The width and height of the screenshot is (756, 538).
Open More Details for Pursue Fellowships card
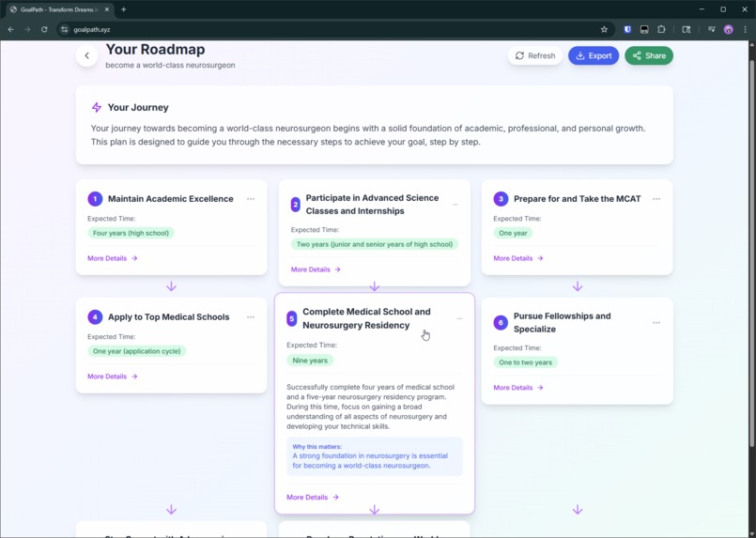[x=518, y=388]
